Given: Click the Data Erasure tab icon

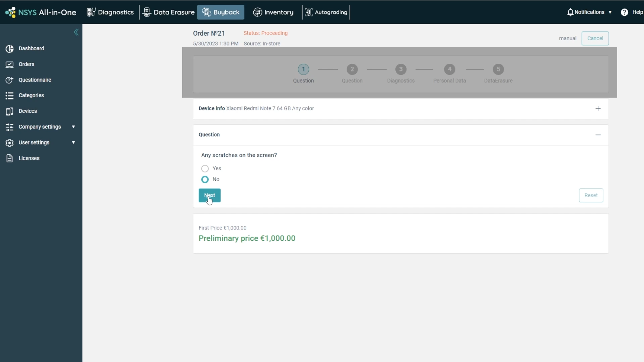Looking at the screenshot, I should [147, 12].
